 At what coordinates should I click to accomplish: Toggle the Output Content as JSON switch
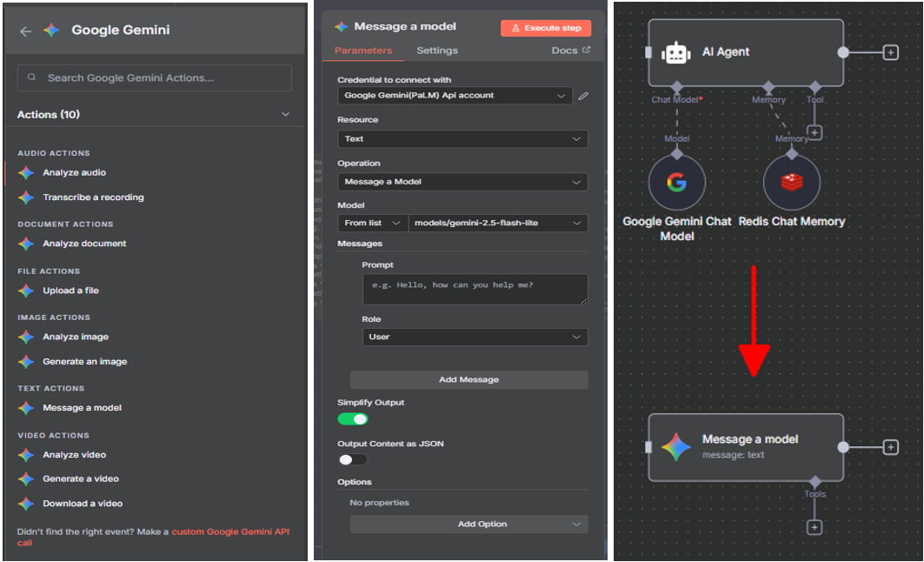pos(352,460)
